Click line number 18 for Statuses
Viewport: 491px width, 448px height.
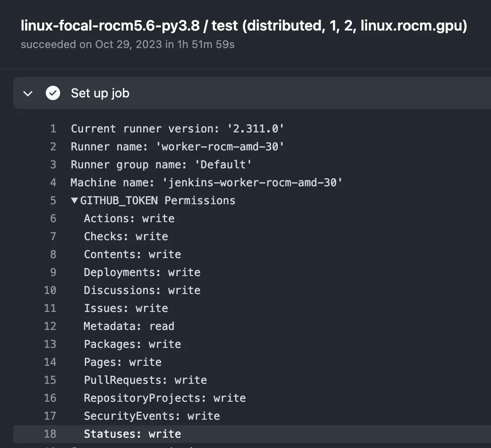click(50, 434)
